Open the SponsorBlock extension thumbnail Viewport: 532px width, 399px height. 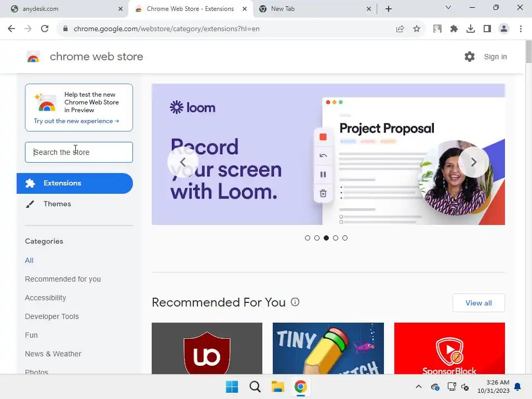coord(449,348)
